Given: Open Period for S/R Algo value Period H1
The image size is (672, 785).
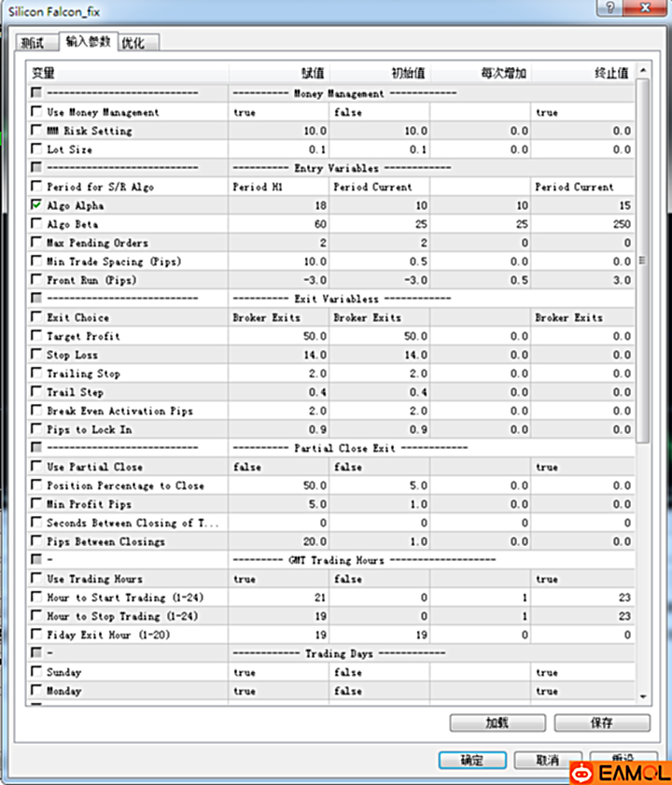Looking at the screenshot, I should click(278, 187).
